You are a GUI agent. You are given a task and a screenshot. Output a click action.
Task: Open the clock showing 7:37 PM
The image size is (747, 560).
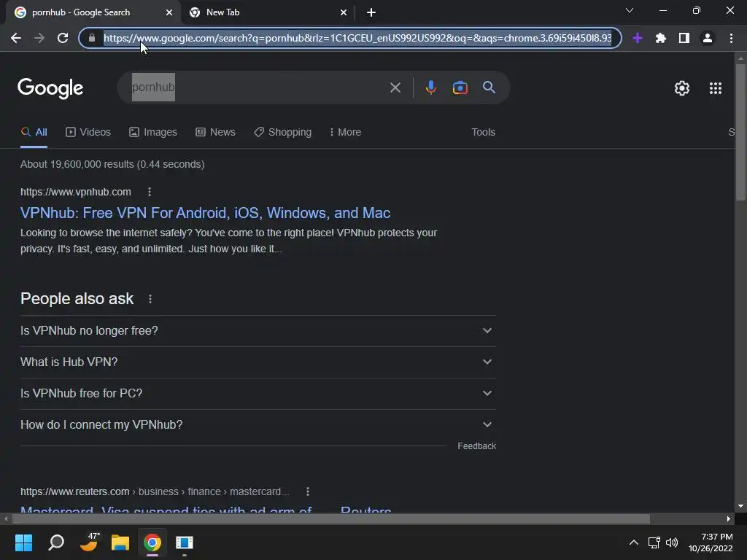[x=711, y=542]
